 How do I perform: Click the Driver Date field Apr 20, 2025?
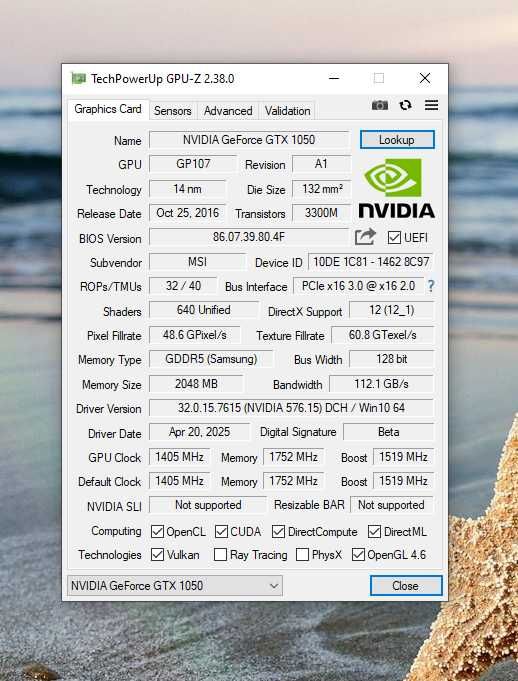pyautogui.click(x=200, y=432)
